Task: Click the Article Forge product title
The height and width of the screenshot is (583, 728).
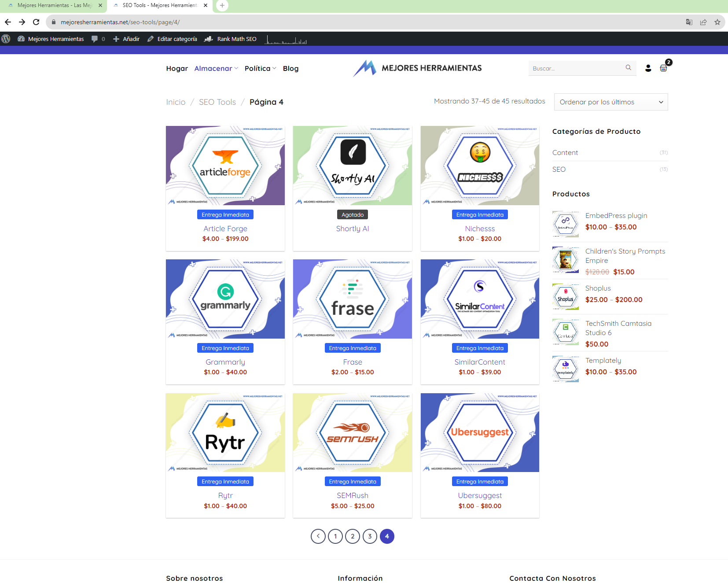Action: (225, 229)
